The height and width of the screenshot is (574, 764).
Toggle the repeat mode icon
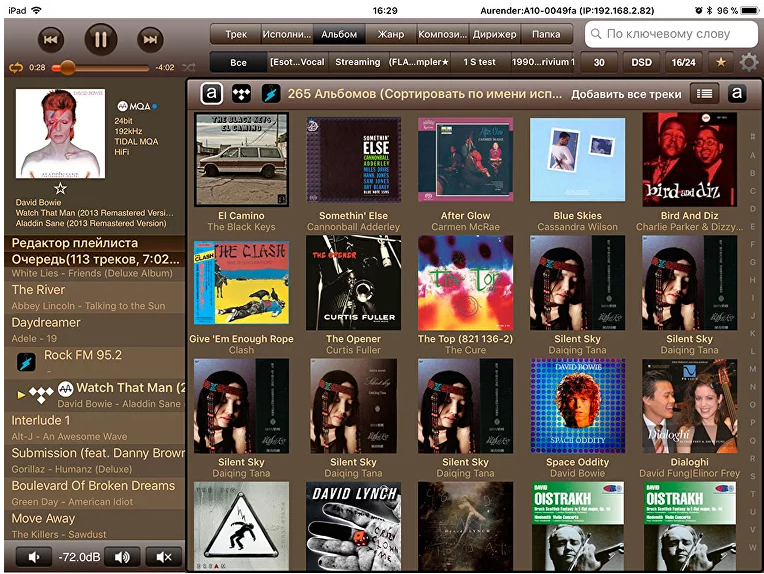(15, 68)
